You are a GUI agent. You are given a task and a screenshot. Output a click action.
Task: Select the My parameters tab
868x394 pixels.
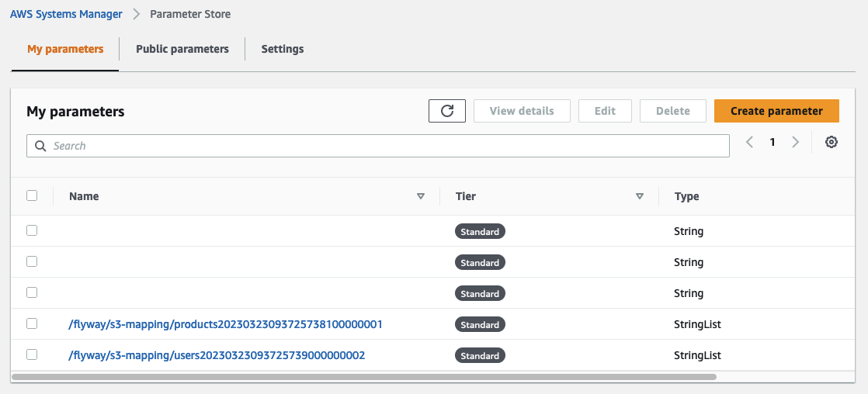65,49
